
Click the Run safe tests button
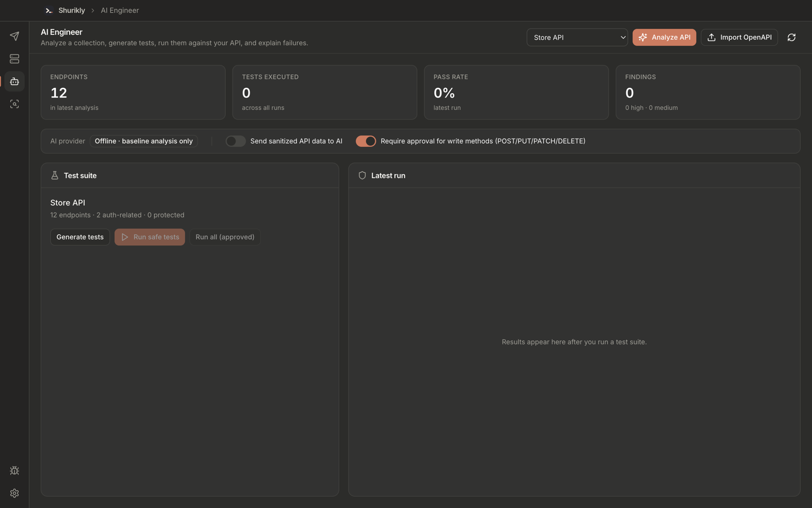pyautogui.click(x=150, y=237)
